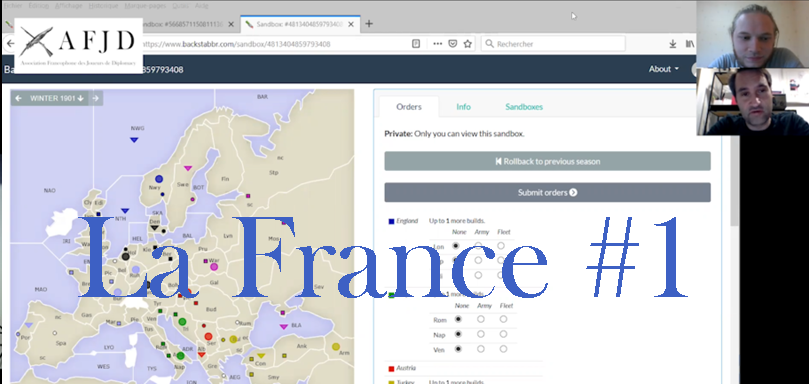Image resolution: width=809 pixels, height=384 pixels.
Task: Close the Sandbox #5668571150811136 tab
Action: click(x=231, y=24)
